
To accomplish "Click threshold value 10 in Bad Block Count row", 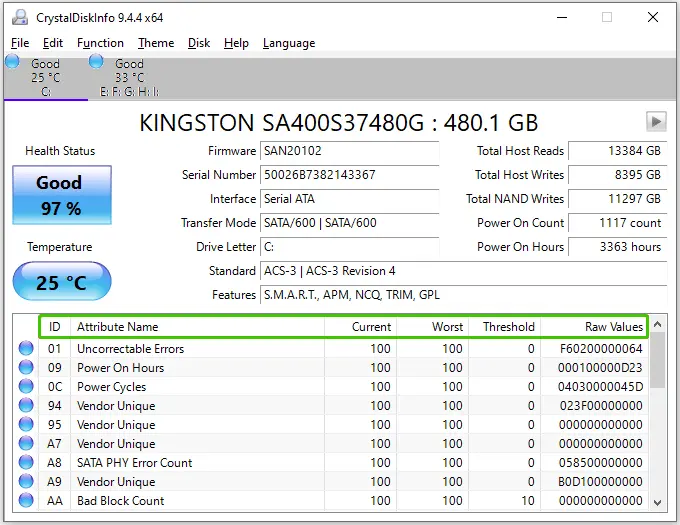I will pyautogui.click(x=528, y=501).
